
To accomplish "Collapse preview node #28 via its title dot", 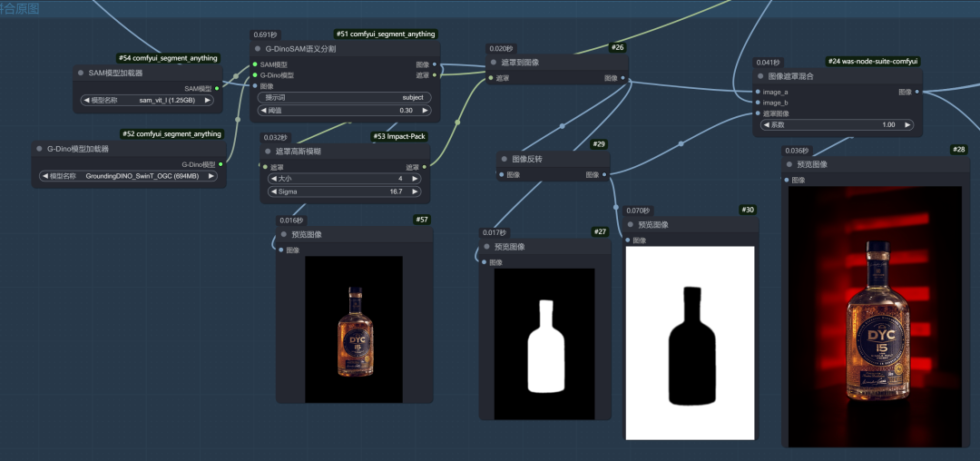I will [x=789, y=164].
